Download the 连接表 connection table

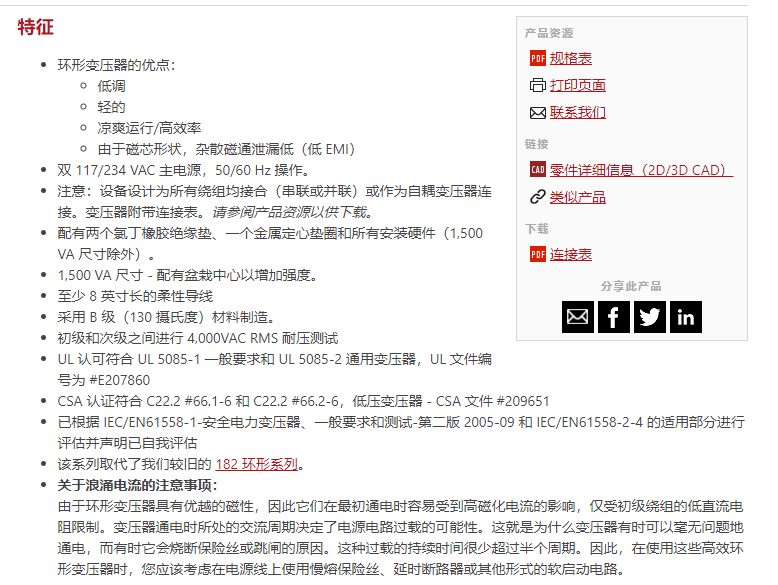(571, 255)
